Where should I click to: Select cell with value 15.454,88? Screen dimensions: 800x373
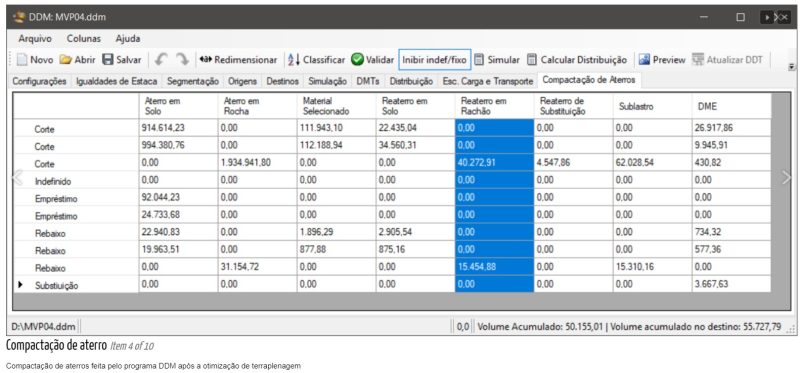[494, 267]
